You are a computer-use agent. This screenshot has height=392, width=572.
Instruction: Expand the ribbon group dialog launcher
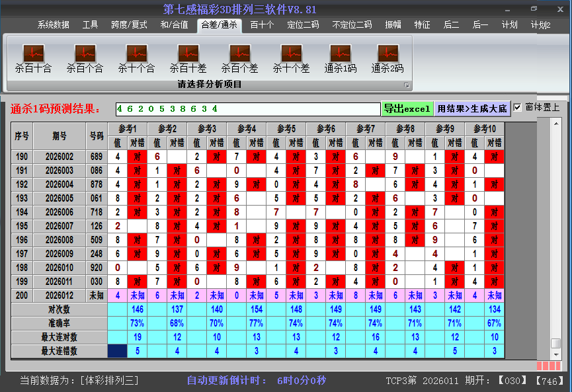(407, 85)
